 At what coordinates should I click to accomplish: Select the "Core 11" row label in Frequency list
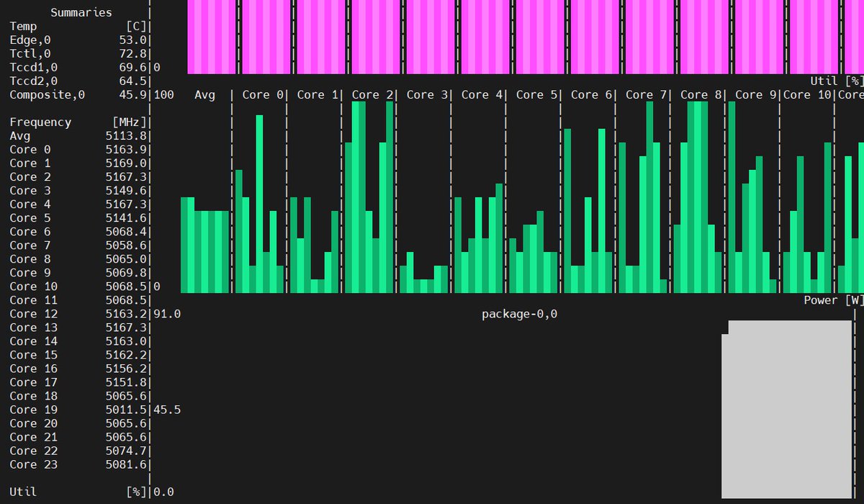pos(33,300)
